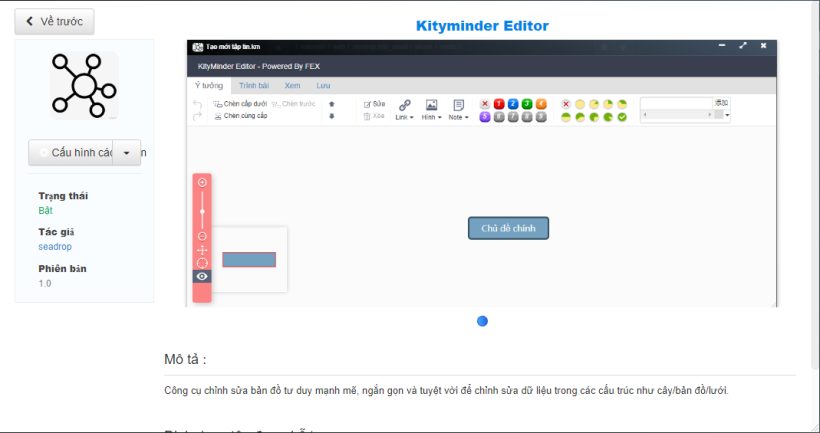Set priority 2 blue badge
820x433 pixels.
point(514,104)
